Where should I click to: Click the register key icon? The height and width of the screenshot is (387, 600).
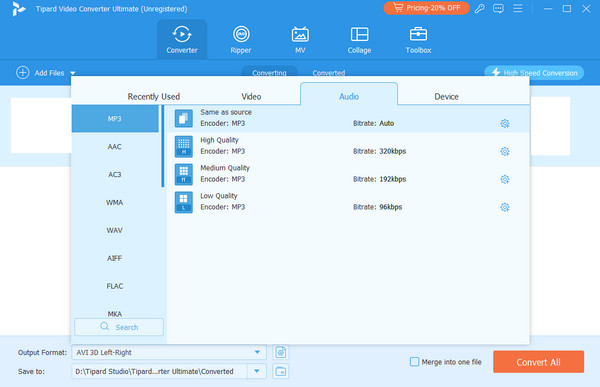pyautogui.click(x=479, y=8)
